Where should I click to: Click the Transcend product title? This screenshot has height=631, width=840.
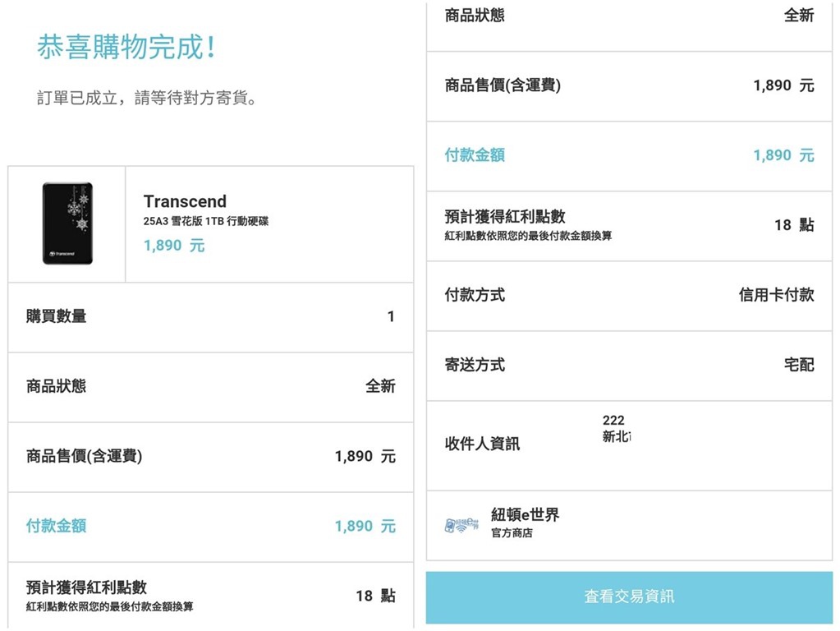tap(185, 201)
